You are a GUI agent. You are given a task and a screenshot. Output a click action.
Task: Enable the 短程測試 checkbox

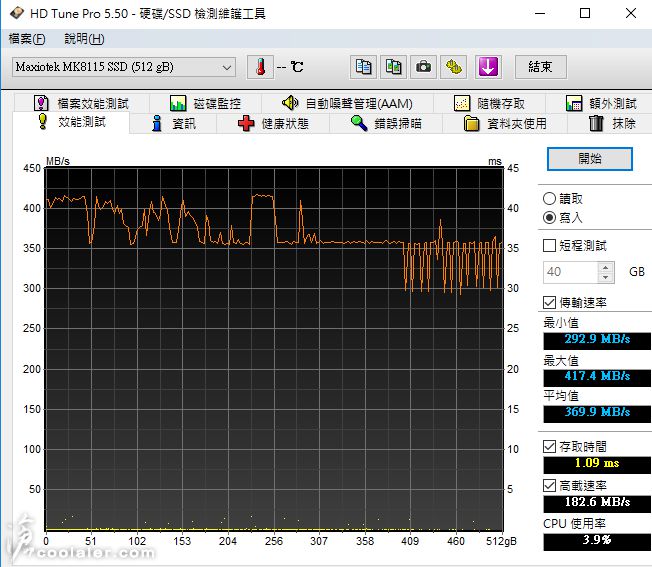pyautogui.click(x=549, y=245)
